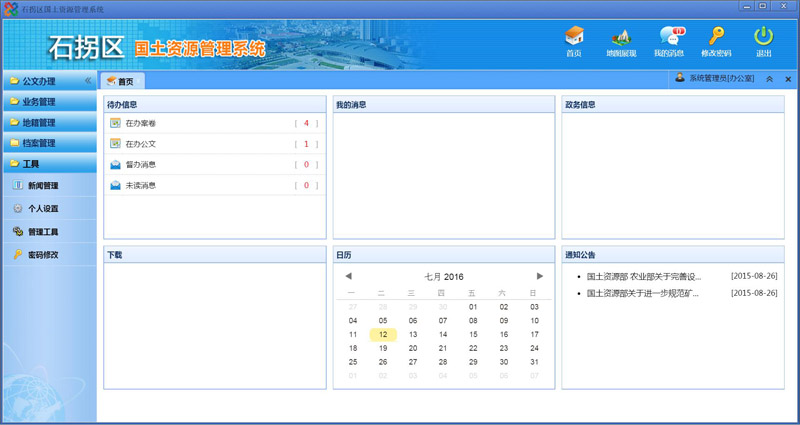Click 未读消息 label text

pyautogui.click(x=141, y=185)
